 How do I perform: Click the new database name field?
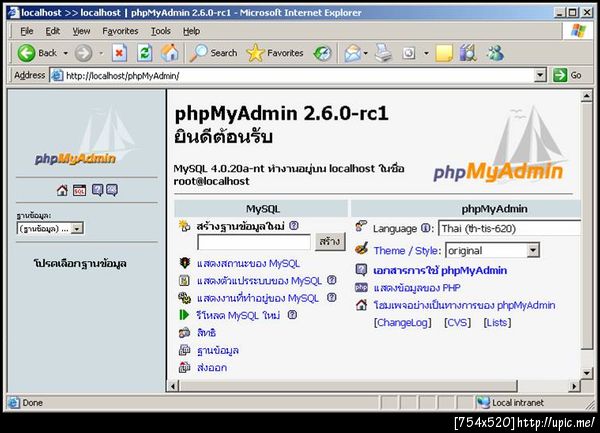pyautogui.click(x=254, y=242)
